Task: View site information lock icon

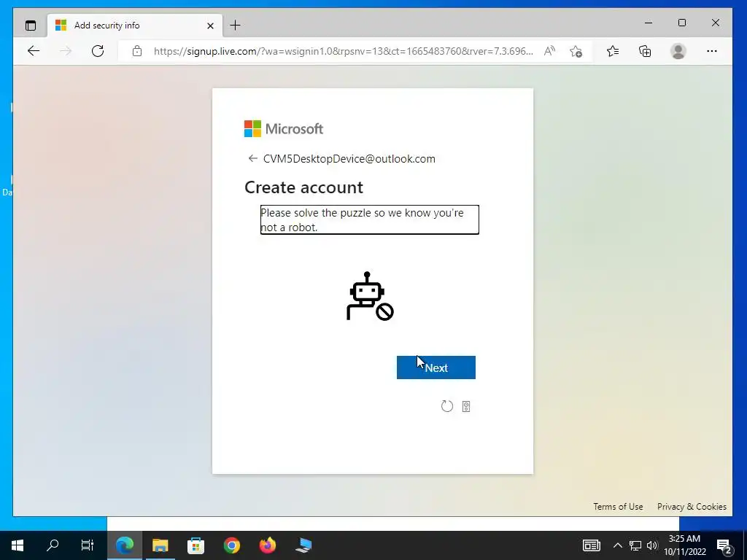Action: (137, 51)
